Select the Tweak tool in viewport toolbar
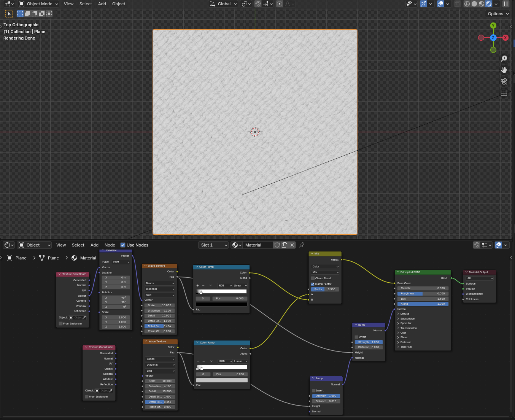Screen dimensions: 515x420 point(9,14)
